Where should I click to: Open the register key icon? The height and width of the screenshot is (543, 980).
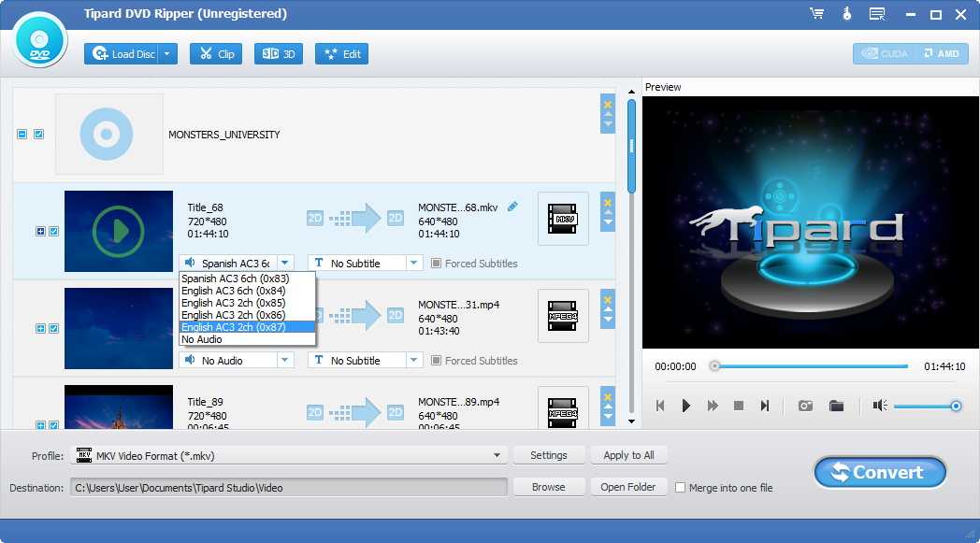click(x=846, y=14)
